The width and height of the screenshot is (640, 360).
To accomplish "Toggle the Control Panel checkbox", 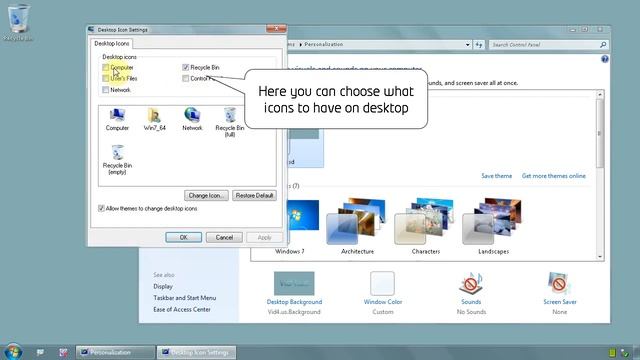I will 186,78.
